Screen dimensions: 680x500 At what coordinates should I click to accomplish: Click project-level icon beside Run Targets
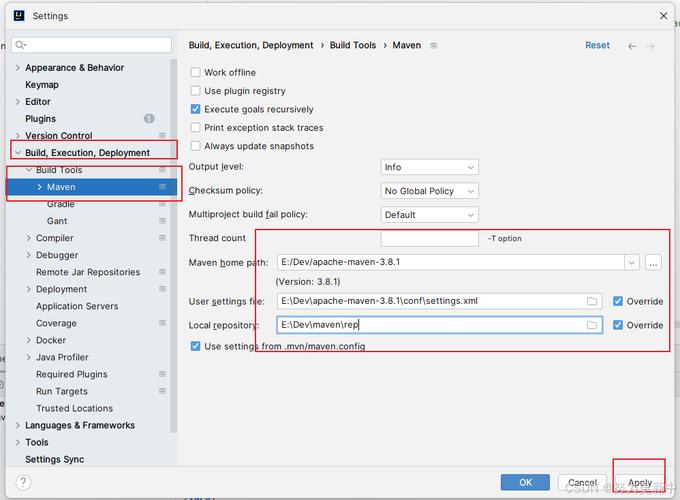(162, 391)
